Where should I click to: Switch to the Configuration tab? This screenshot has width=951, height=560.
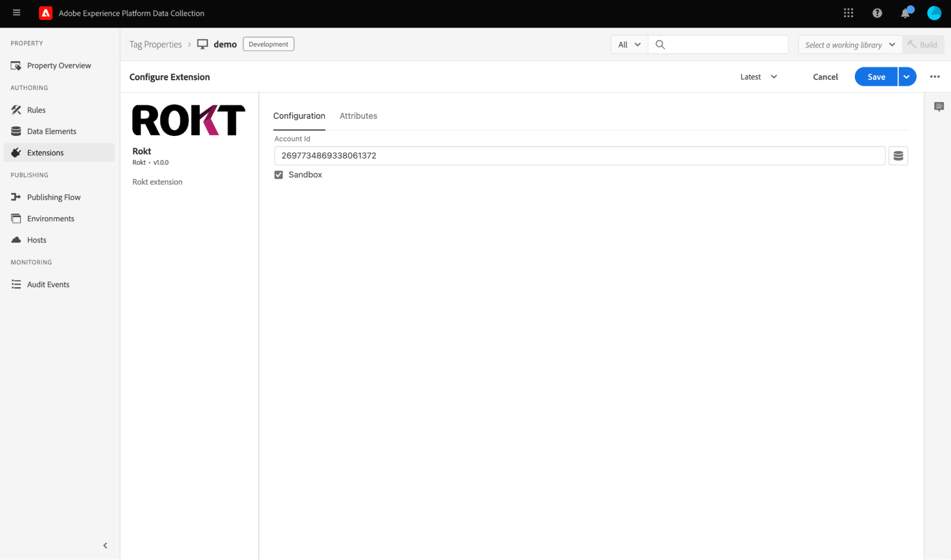coord(299,116)
